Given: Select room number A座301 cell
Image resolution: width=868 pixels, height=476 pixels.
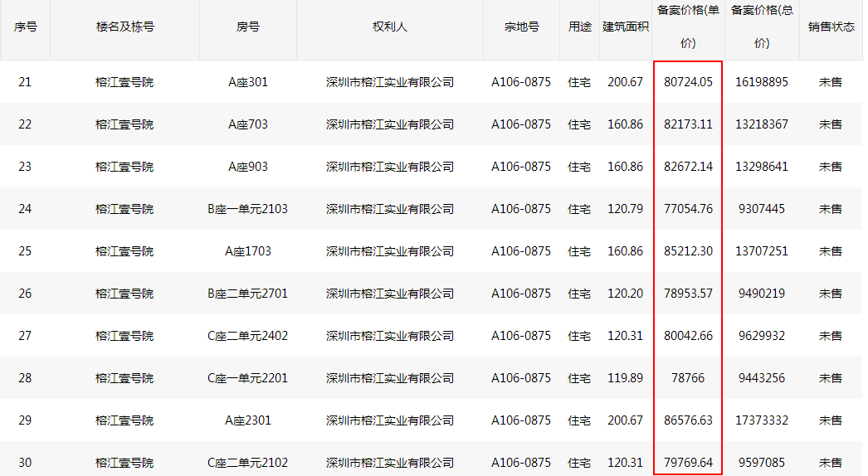Looking at the screenshot, I should (247, 82).
